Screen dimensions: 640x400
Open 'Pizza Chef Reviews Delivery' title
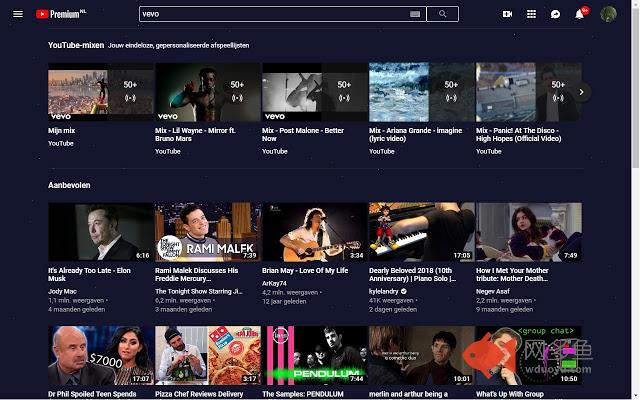point(199,394)
